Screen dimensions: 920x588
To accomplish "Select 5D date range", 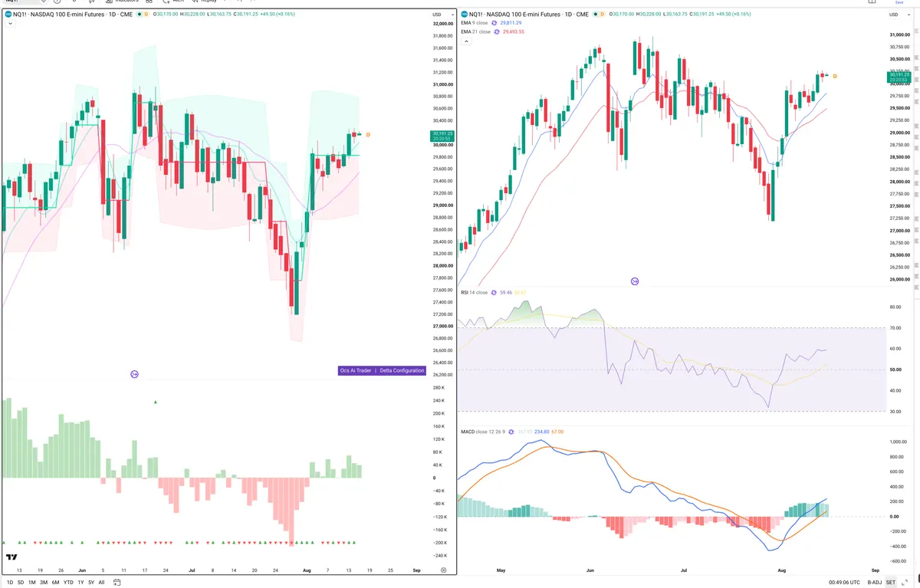I will (x=21, y=583).
